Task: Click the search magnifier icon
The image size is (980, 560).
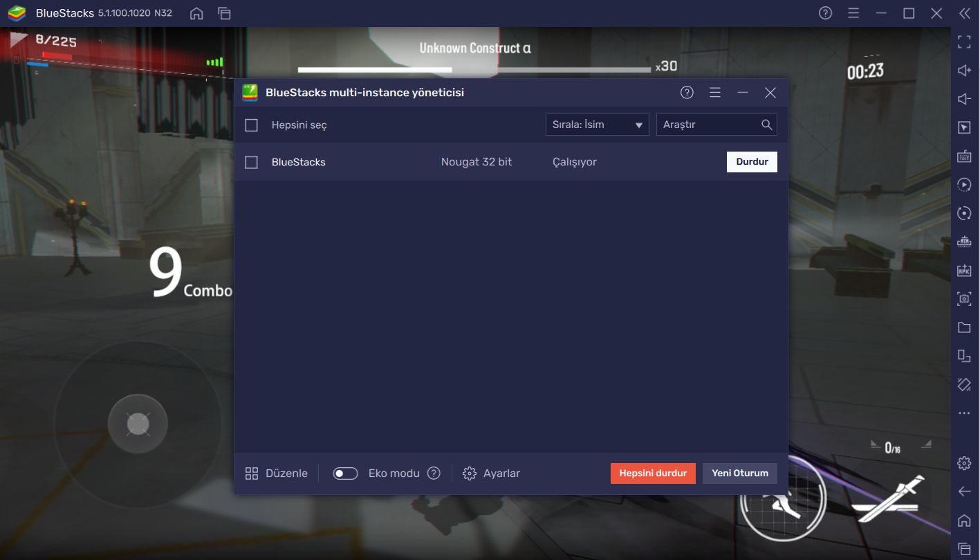Action: pyautogui.click(x=766, y=125)
